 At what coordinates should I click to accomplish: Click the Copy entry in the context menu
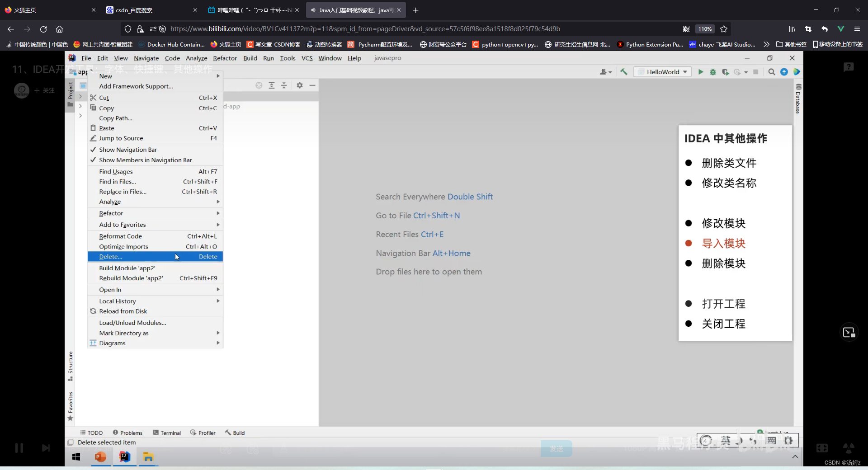point(155,108)
